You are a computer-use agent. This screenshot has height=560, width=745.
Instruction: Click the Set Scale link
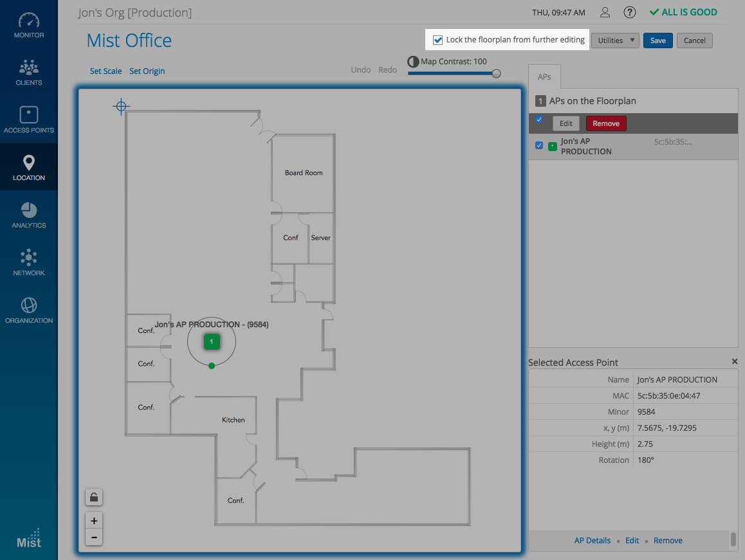pos(106,71)
